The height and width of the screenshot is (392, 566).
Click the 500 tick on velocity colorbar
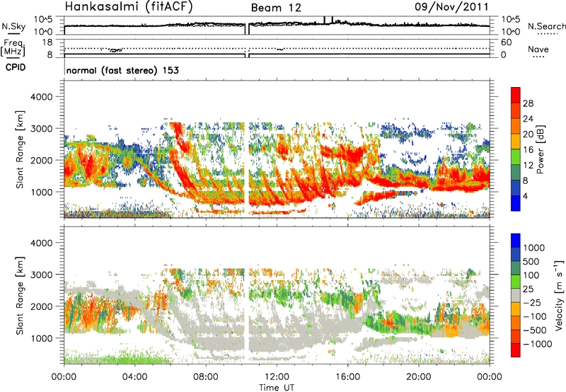pos(531,261)
